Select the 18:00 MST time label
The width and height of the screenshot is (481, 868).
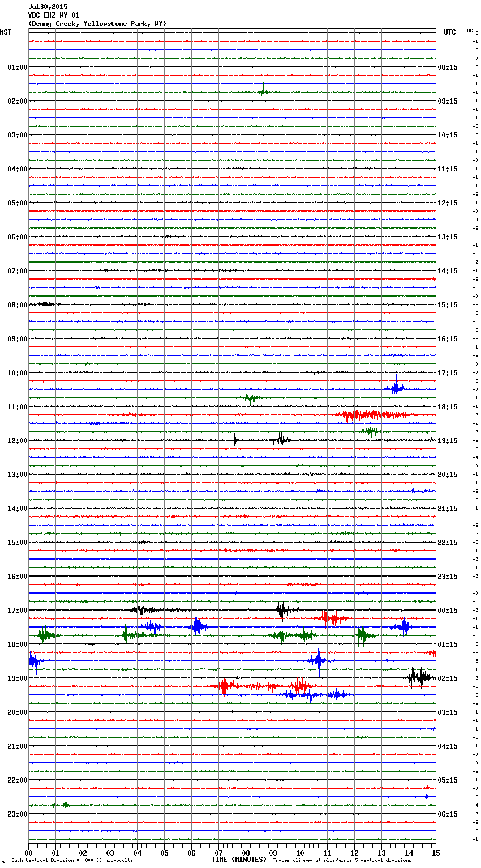(x=17, y=644)
